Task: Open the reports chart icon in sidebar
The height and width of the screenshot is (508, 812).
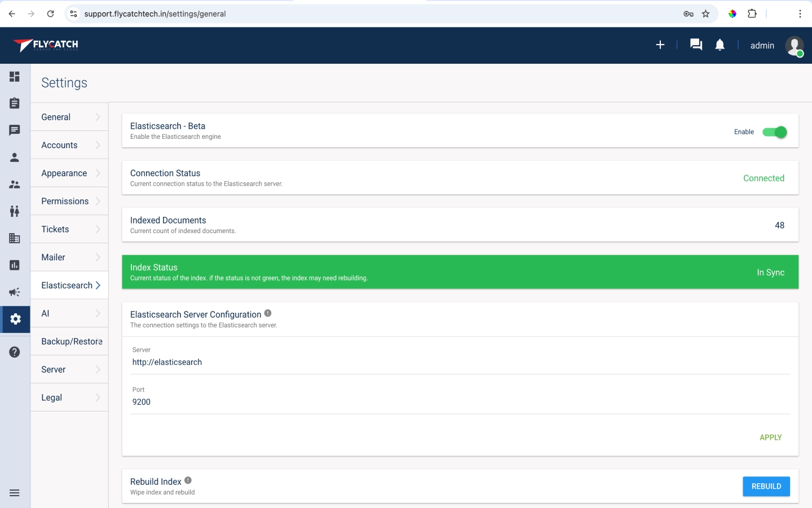Action: tap(15, 265)
